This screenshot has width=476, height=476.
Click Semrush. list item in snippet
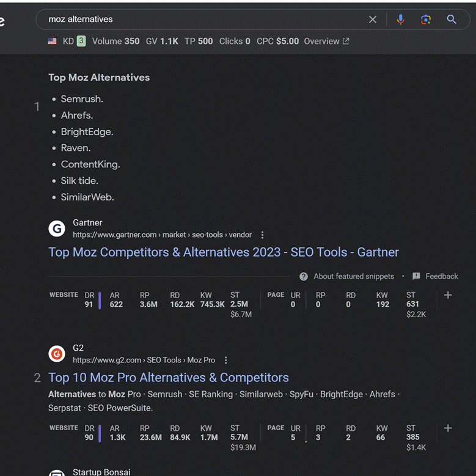point(82,99)
